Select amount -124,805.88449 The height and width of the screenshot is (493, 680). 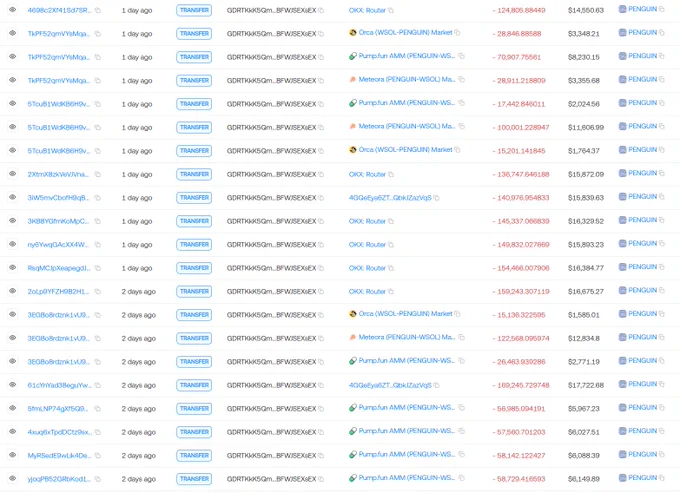click(x=519, y=10)
